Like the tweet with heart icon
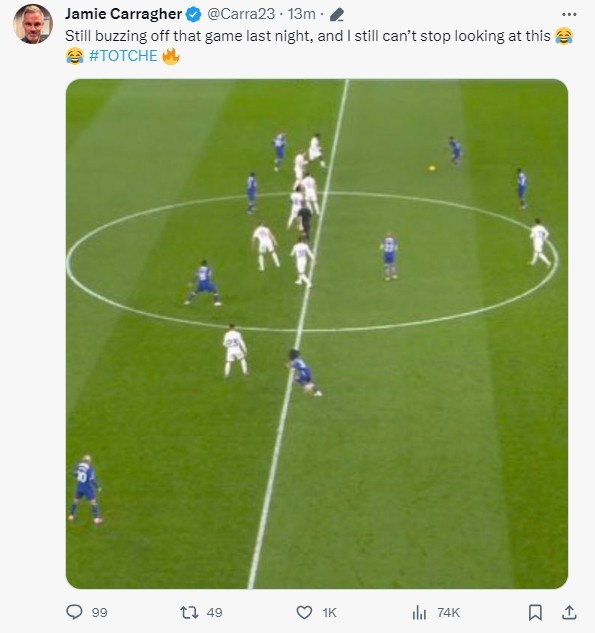The image size is (595, 633). (x=304, y=612)
